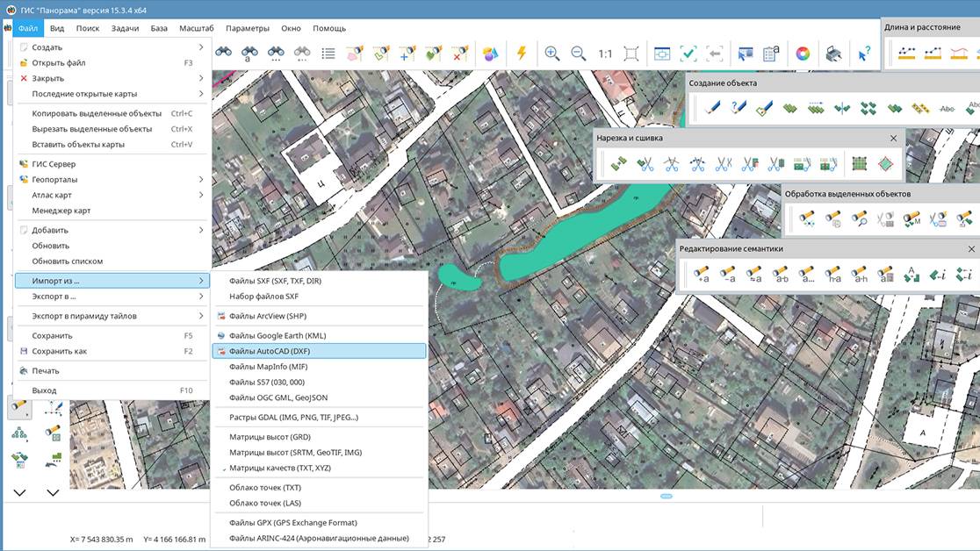Screen dimensions: 980x551
Task: Click the list view toolbar icon
Action: 328,54
